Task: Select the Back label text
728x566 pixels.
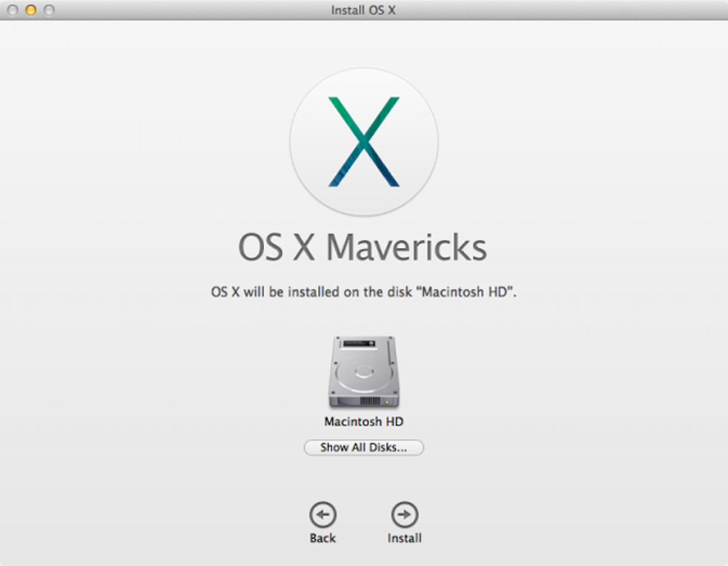Action: coord(323,538)
